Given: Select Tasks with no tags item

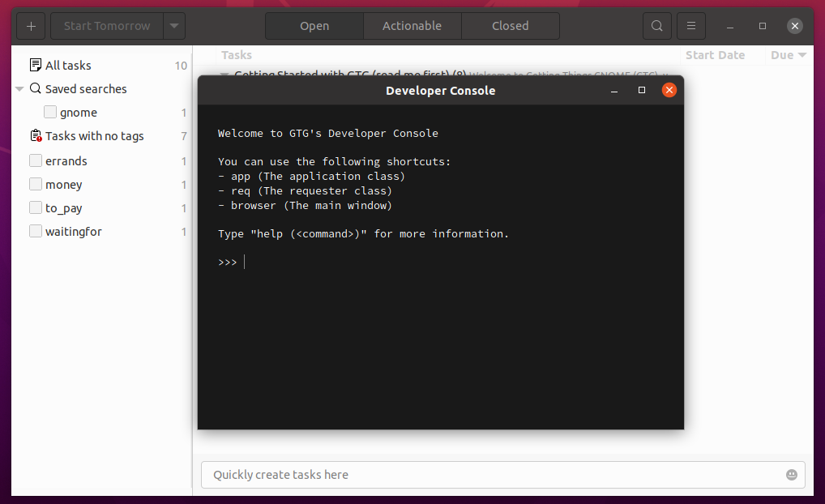Looking at the screenshot, I should tap(94, 136).
